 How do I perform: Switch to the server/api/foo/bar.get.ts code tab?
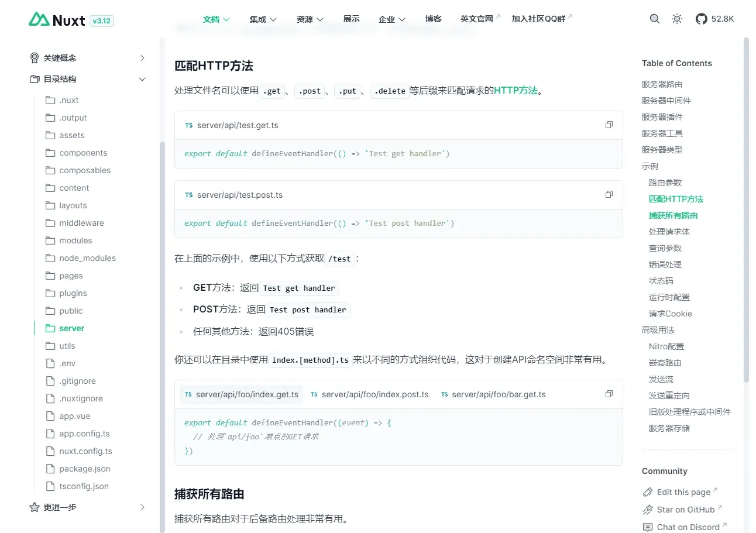(x=493, y=394)
